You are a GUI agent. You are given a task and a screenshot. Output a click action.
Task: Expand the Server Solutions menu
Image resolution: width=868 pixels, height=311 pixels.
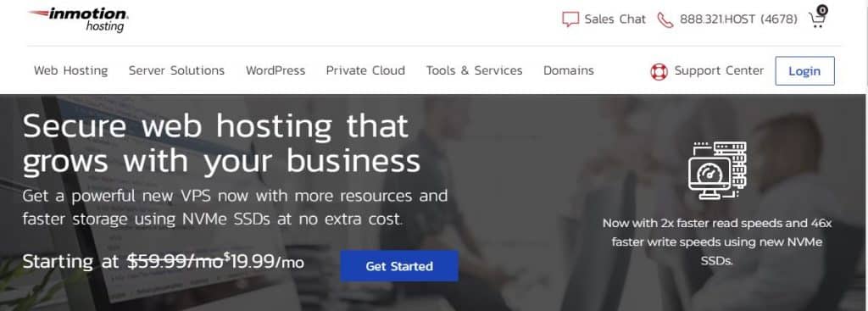[x=176, y=71]
